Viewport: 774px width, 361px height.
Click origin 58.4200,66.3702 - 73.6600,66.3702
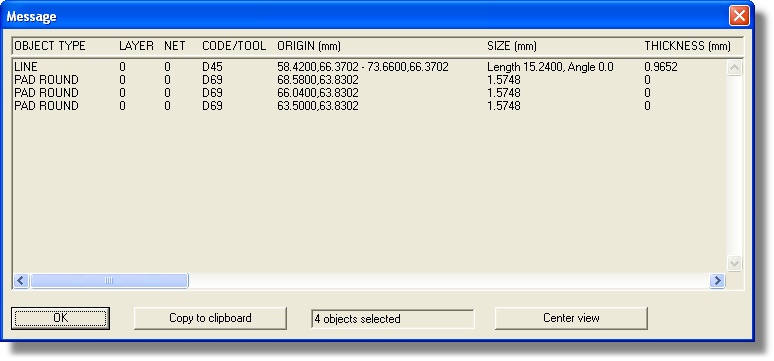(x=363, y=67)
